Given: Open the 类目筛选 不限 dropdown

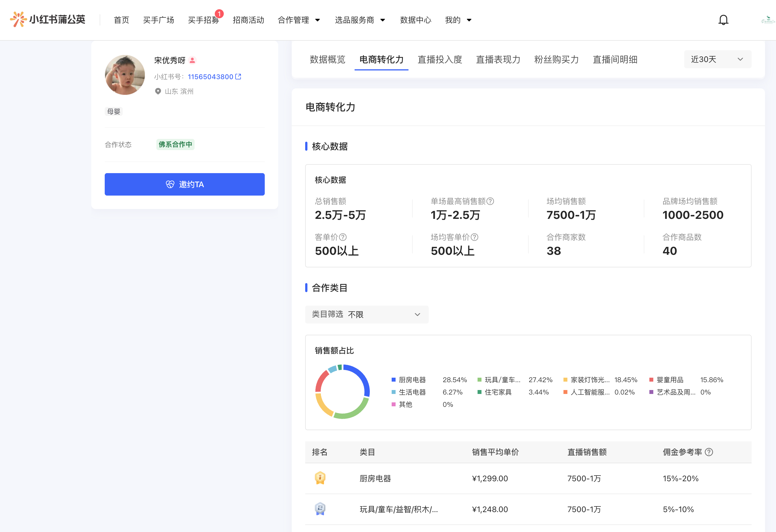Looking at the screenshot, I should [x=367, y=314].
